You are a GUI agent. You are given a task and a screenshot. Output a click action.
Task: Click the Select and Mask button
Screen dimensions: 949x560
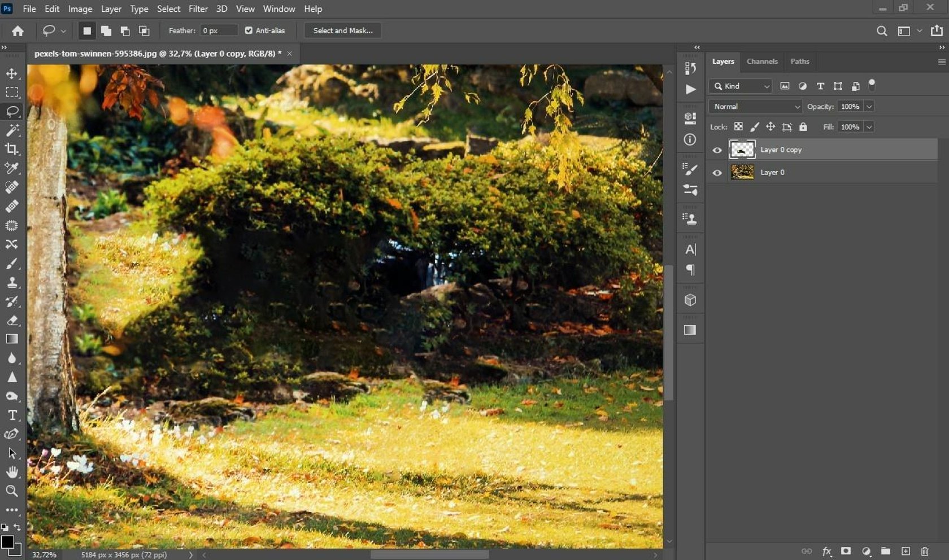pos(342,30)
